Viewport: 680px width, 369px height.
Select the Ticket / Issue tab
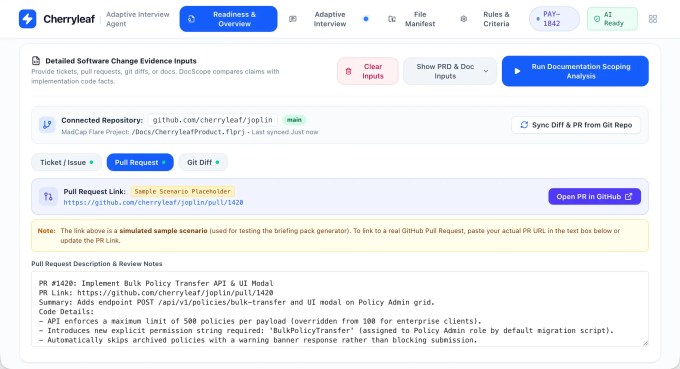pos(66,162)
